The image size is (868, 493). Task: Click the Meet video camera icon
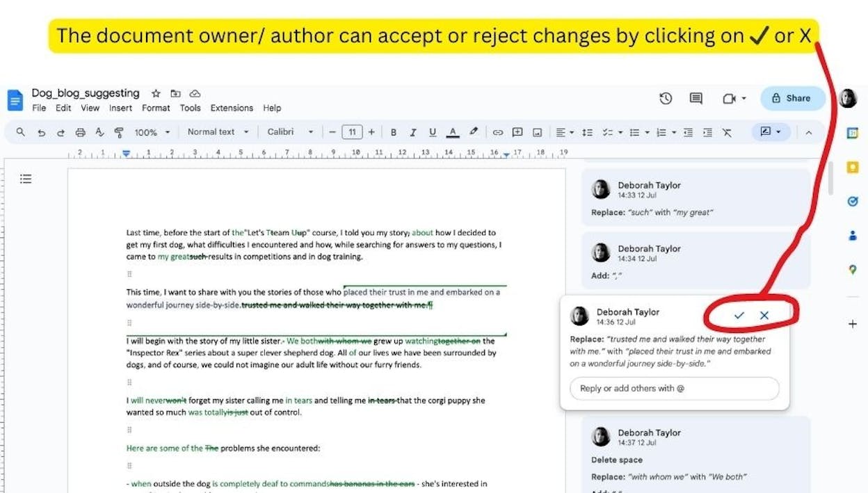(x=729, y=99)
